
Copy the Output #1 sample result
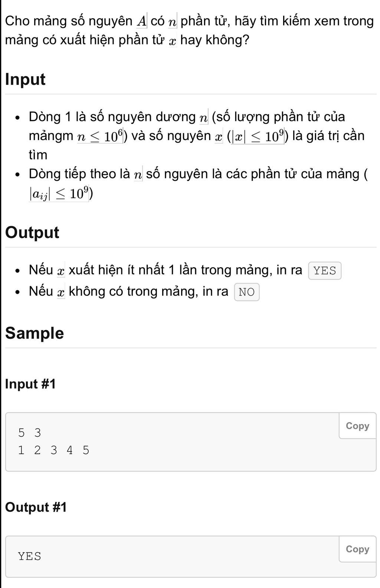click(357, 549)
